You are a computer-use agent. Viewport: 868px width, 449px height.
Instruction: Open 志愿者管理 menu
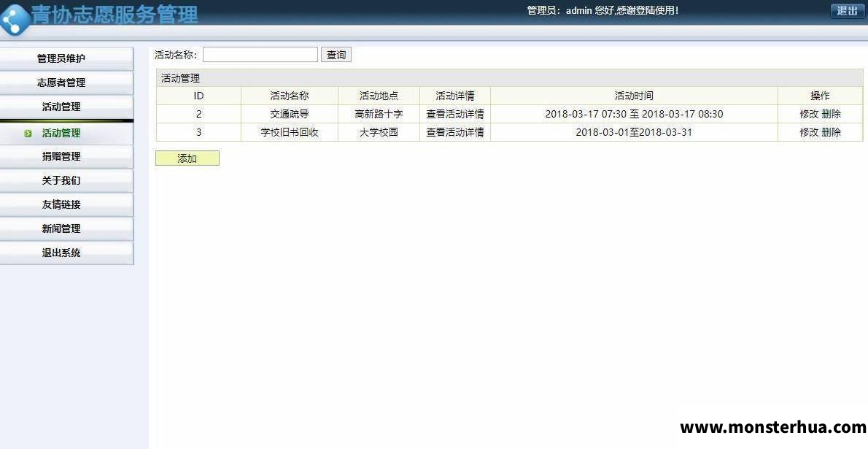coord(66,82)
